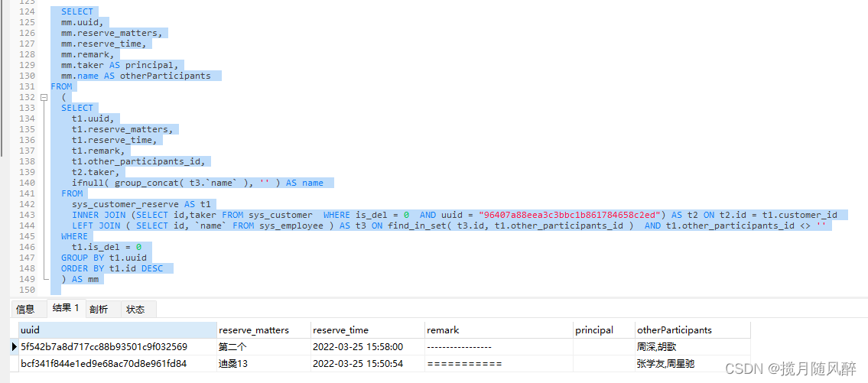Click line number 143 in the gutter
Viewport: 868px width, 383px height.
click(27, 215)
